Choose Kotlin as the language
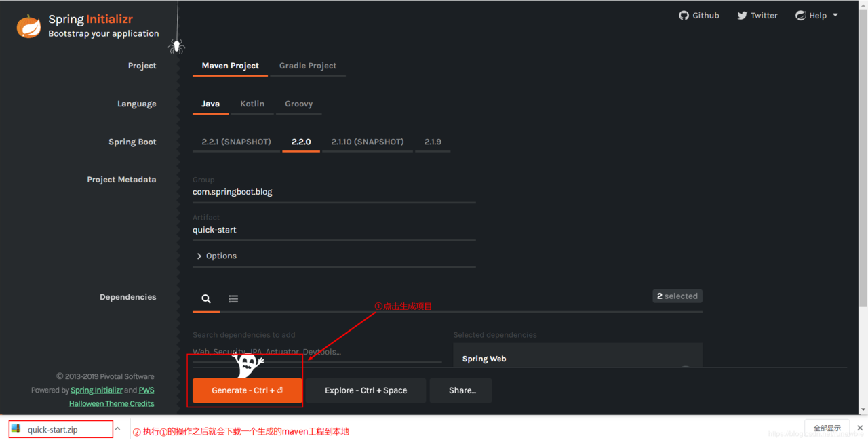The image size is (868, 442). tap(252, 104)
